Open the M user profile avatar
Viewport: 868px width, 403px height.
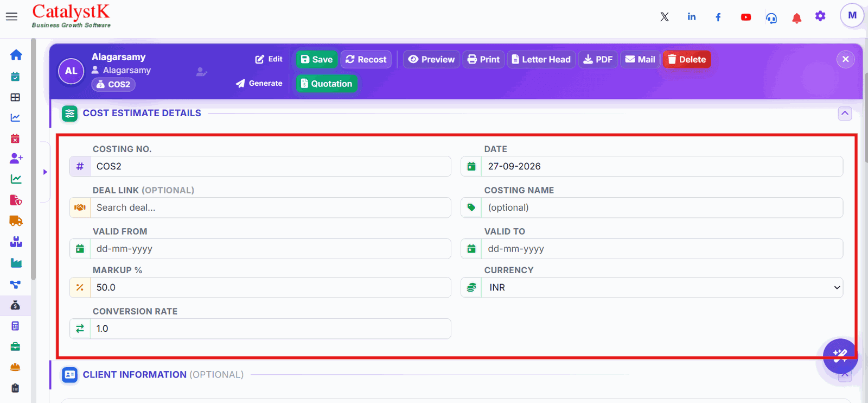(852, 15)
